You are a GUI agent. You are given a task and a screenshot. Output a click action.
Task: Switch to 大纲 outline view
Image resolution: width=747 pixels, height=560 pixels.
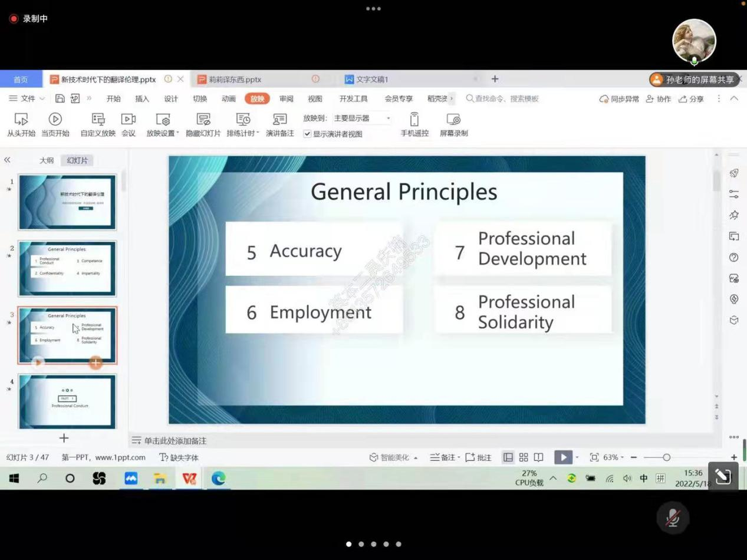(x=47, y=160)
